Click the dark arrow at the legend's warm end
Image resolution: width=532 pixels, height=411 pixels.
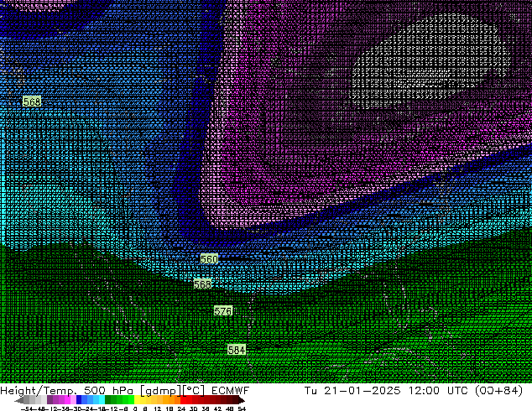[242, 400]
